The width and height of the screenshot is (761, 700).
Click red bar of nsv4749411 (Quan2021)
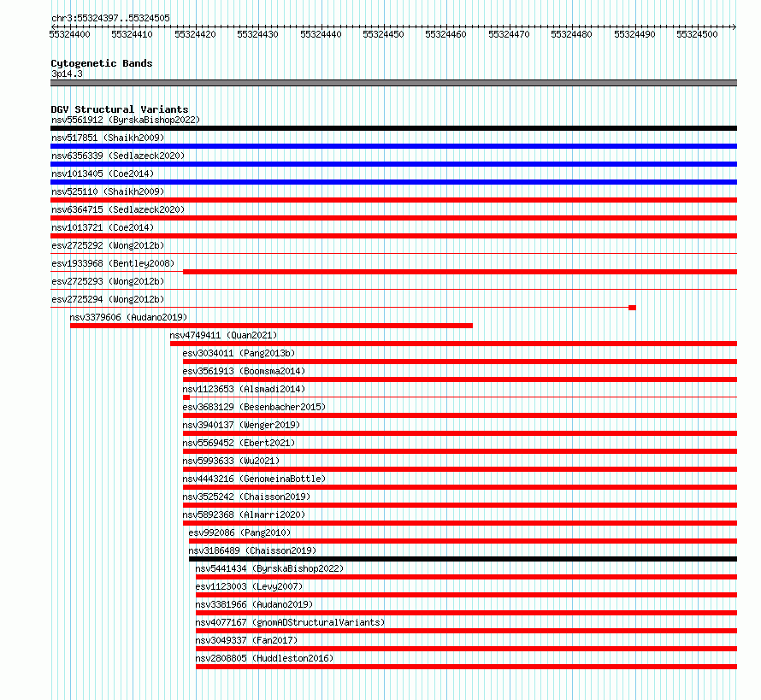click(x=454, y=344)
